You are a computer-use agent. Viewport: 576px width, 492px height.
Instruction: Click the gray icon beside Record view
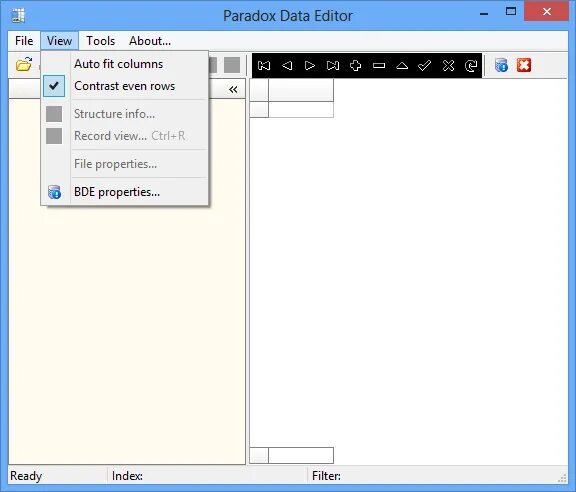point(54,136)
